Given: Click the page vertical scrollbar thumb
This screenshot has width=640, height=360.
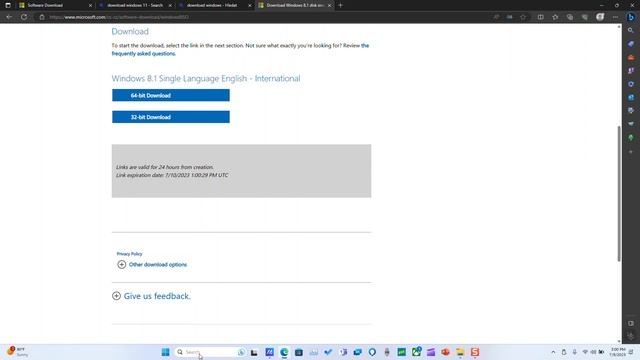Looking at the screenshot, I should (x=619, y=193).
